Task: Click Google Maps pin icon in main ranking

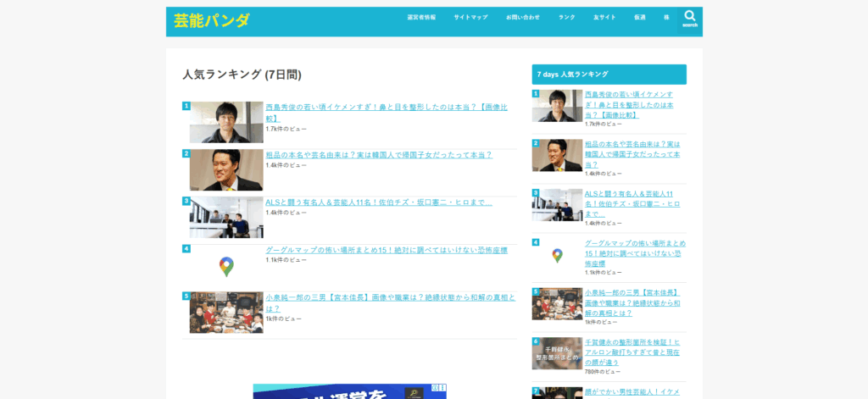Action: point(226,266)
